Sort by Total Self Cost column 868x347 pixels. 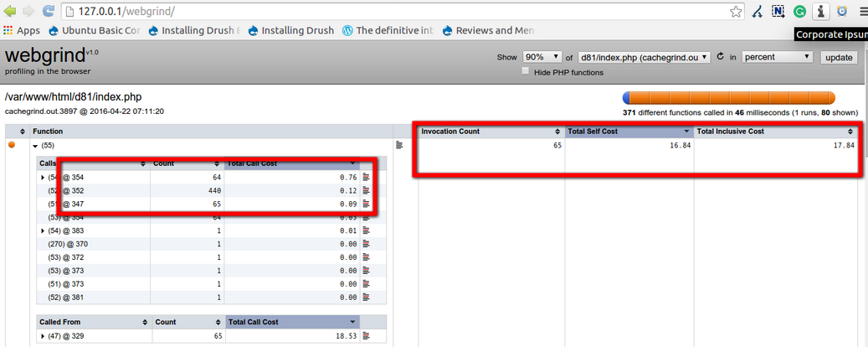(629, 132)
